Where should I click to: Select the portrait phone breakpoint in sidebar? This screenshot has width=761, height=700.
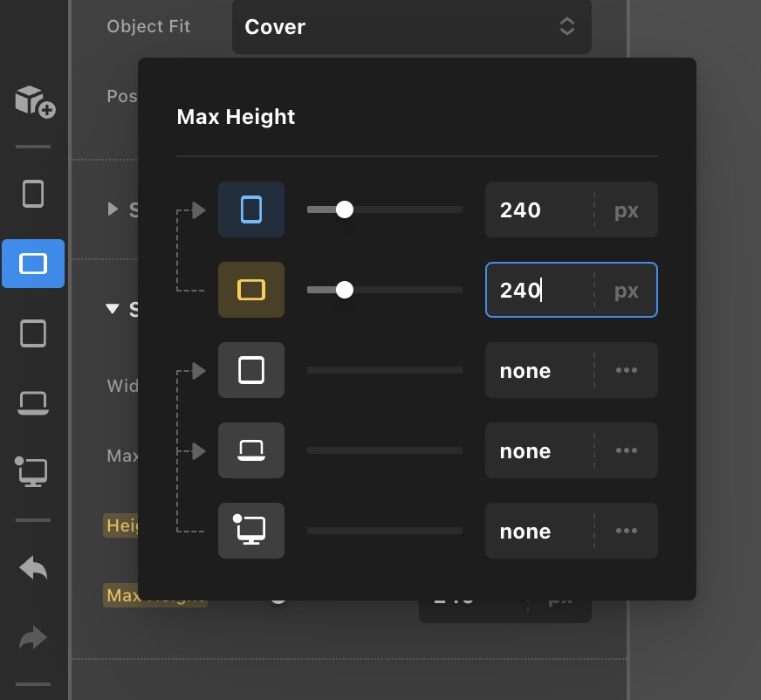click(33, 193)
